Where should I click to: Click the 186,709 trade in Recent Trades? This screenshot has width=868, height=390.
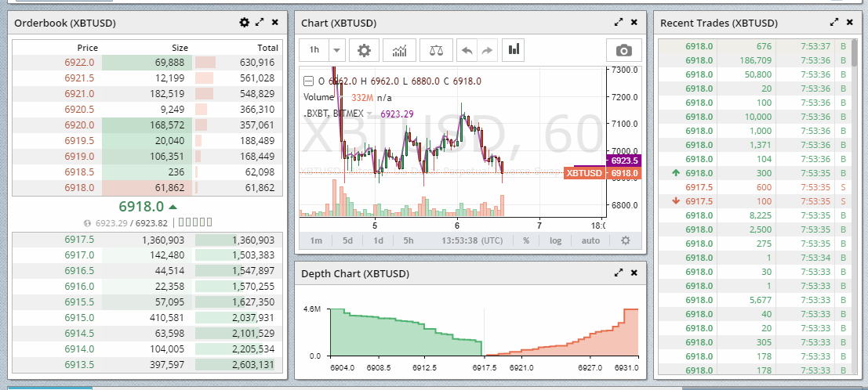click(x=755, y=60)
